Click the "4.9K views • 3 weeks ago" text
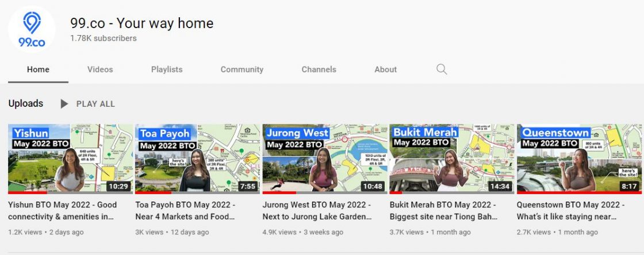The width and height of the screenshot is (644, 255). tap(302, 232)
